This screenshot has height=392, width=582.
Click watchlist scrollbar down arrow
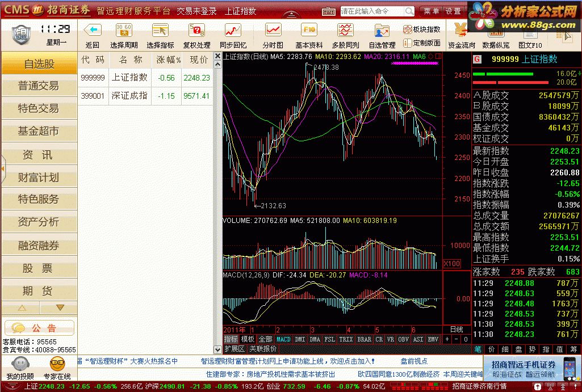point(218,349)
